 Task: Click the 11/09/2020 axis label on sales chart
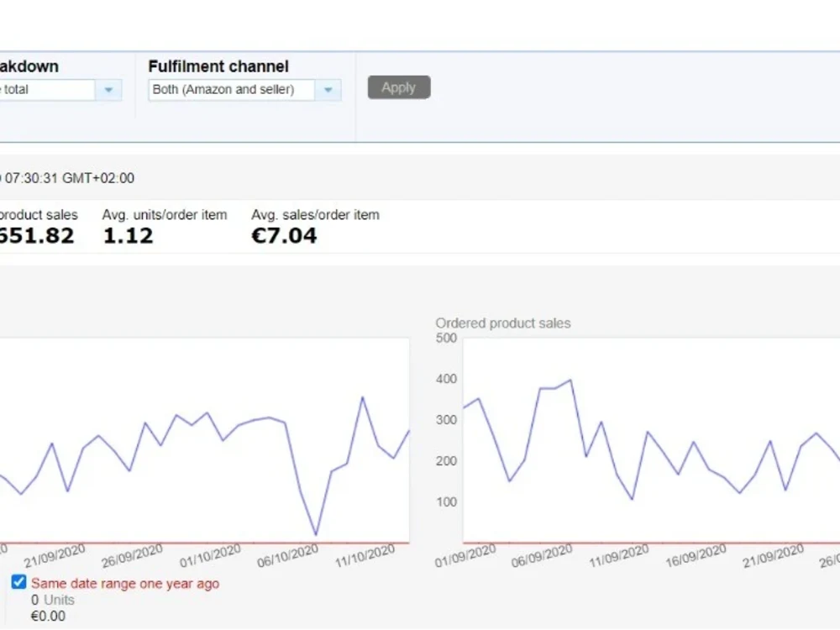[619, 556]
